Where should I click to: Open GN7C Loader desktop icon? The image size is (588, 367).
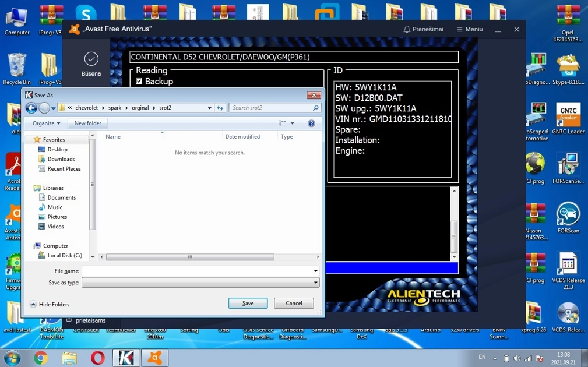568,118
